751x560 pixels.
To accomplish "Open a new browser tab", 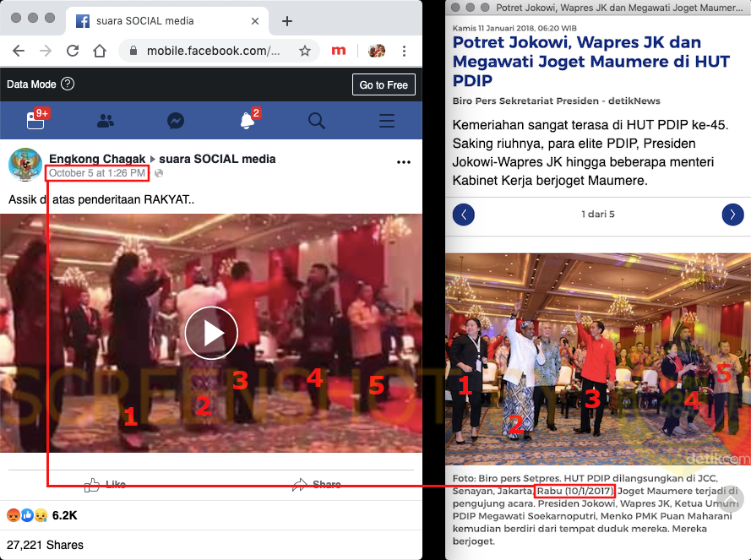I will [x=287, y=21].
